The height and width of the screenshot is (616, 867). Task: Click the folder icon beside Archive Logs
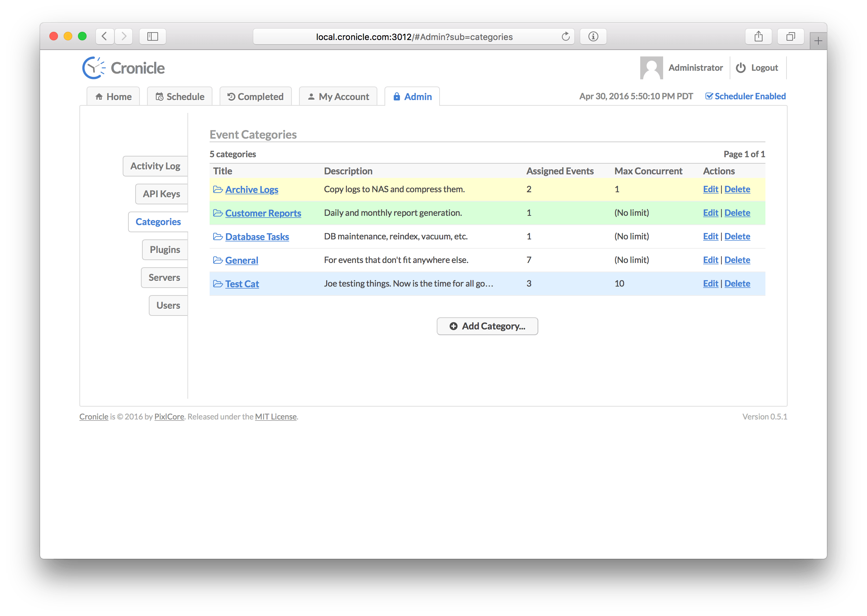click(218, 189)
